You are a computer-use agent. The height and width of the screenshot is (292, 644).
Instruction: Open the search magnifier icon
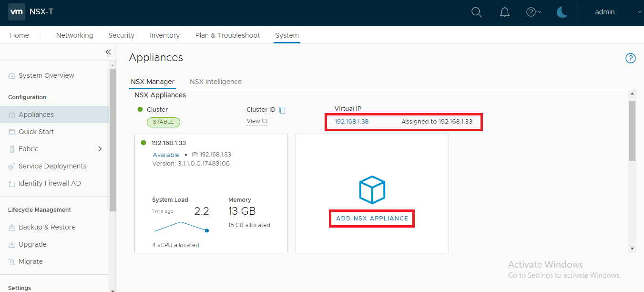[x=476, y=12]
